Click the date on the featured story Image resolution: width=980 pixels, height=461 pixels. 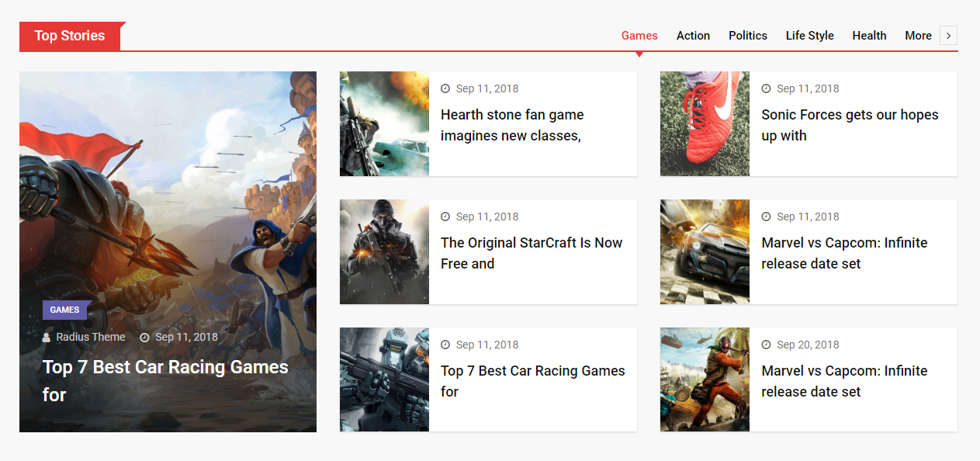coord(186,337)
